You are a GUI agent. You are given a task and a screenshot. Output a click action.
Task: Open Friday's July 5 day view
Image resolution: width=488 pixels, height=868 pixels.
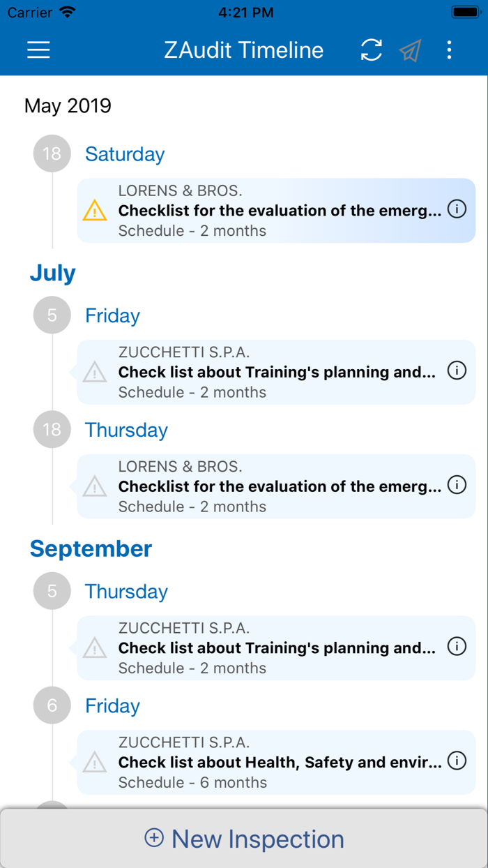click(112, 315)
